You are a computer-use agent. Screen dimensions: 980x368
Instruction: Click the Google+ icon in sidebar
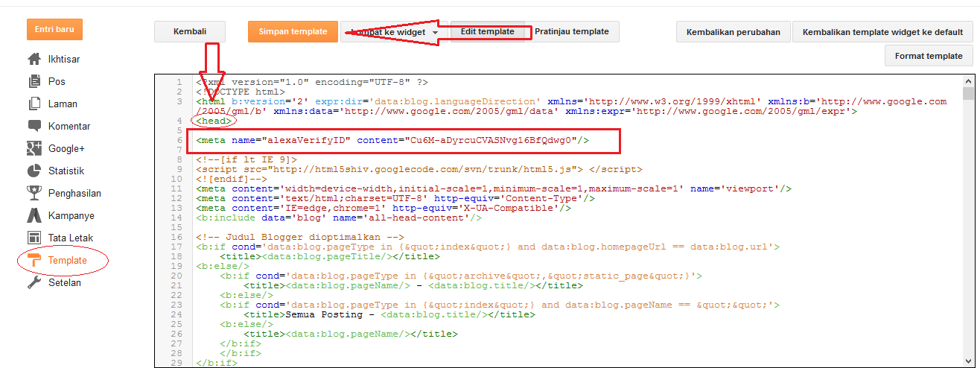pyautogui.click(x=34, y=149)
